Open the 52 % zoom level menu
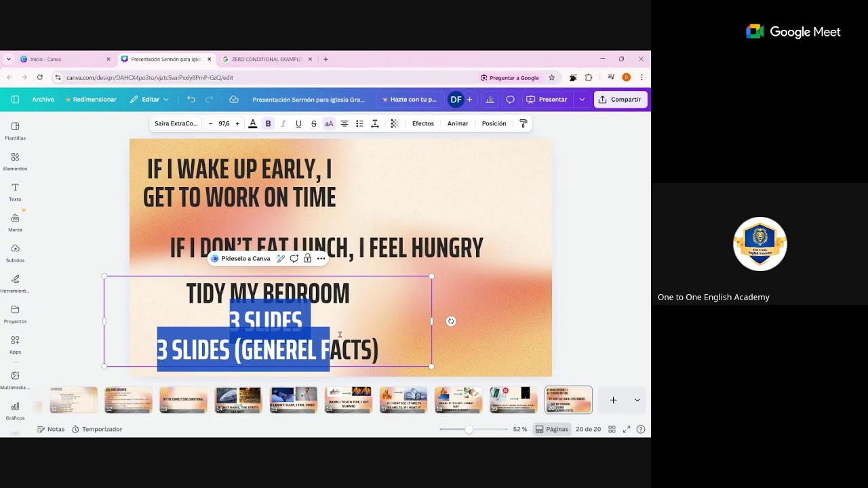This screenshot has height=488, width=868. (520, 429)
